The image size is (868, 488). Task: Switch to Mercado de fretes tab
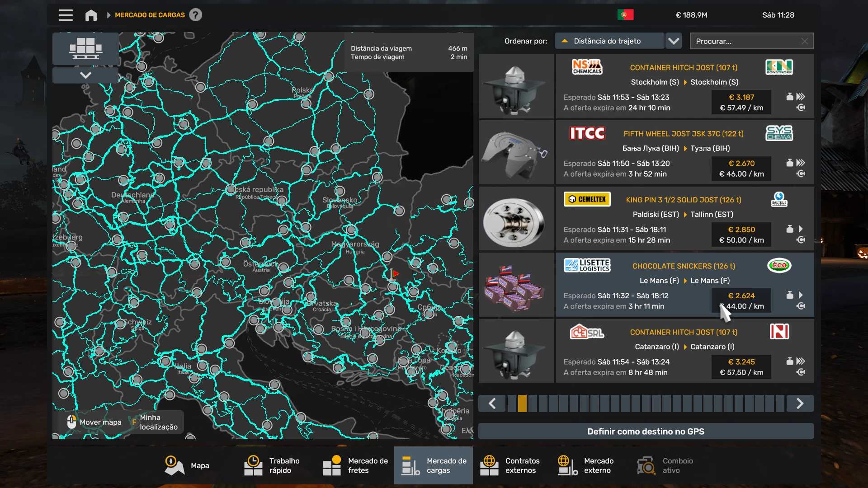click(x=355, y=465)
